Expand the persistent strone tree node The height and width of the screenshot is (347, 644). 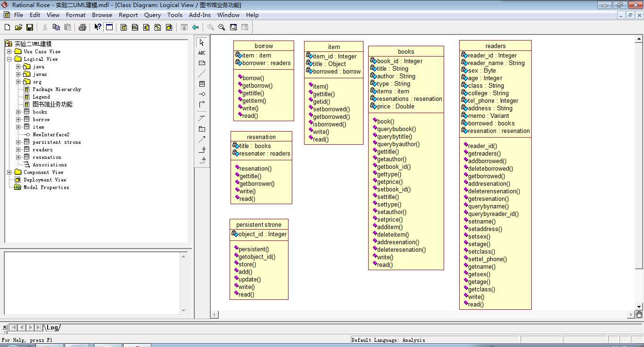[18, 142]
